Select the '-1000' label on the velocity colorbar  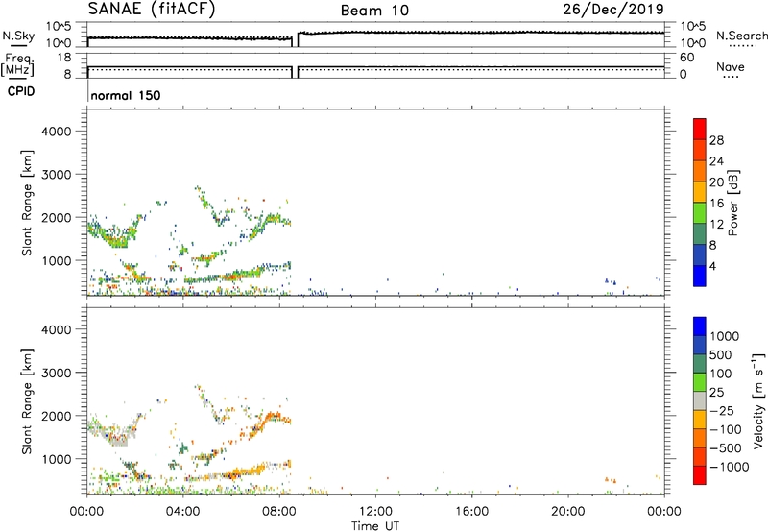click(x=730, y=467)
